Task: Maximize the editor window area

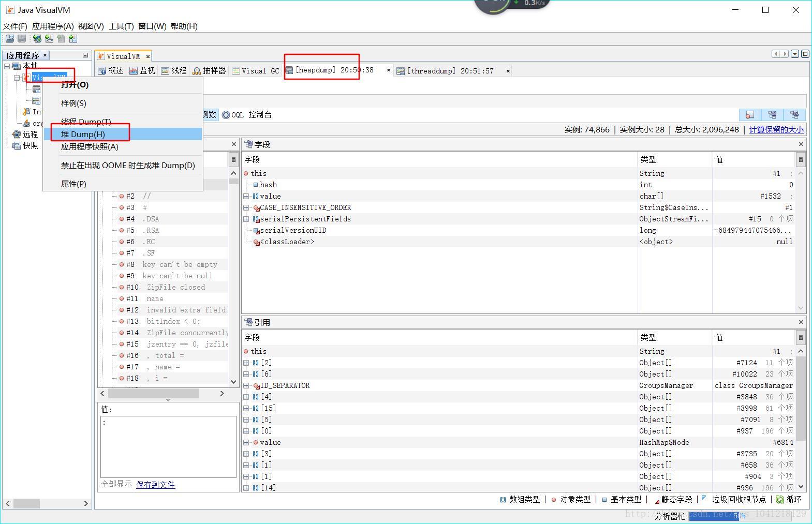Action: tap(805, 54)
